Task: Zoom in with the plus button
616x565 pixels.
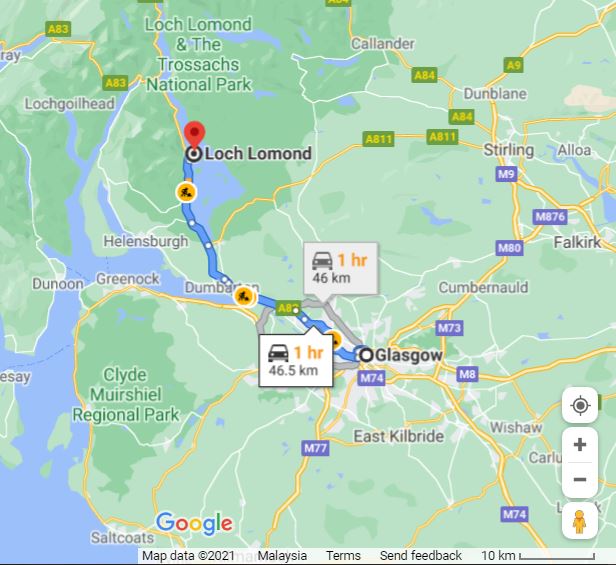Action: click(580, 445)
